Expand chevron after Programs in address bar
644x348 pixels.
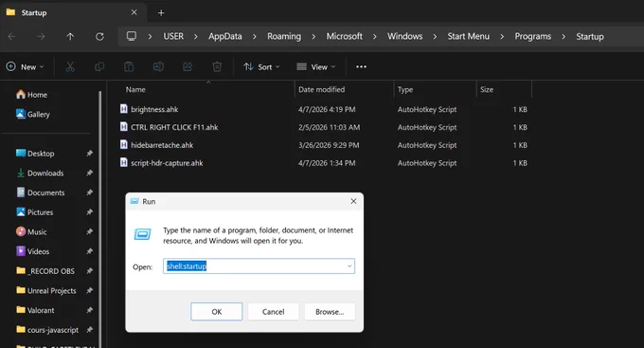[563, 37]
